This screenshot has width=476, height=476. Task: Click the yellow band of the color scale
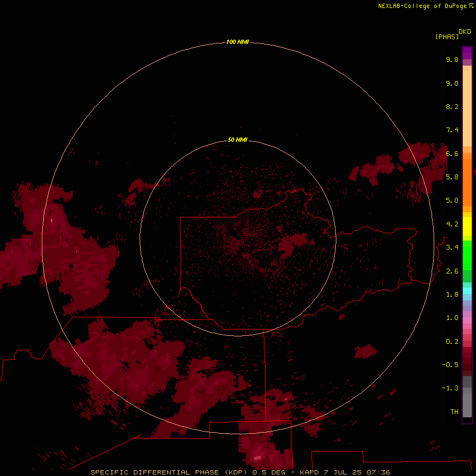(467, 226)
